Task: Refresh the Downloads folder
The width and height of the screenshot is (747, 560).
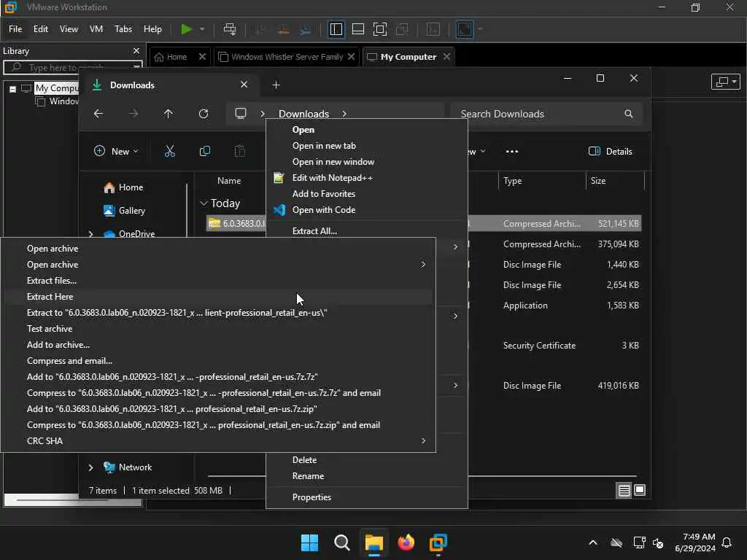Action: click(204, 114)
